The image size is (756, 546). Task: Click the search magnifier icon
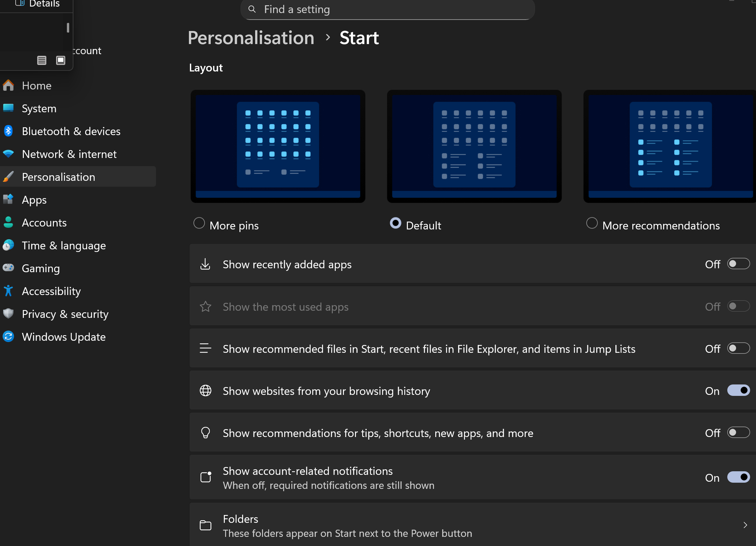pyautogui.click(x=252, y=9)
